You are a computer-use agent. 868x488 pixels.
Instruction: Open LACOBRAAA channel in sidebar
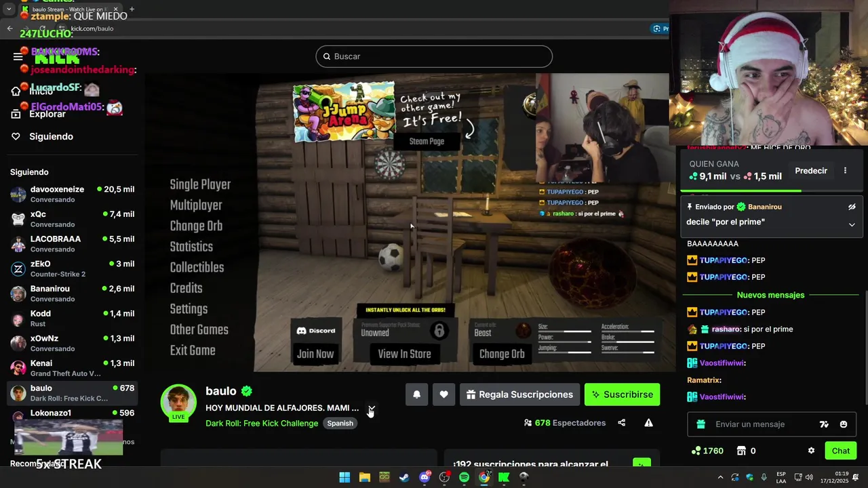pyautogui.click(x=72, y=244)
